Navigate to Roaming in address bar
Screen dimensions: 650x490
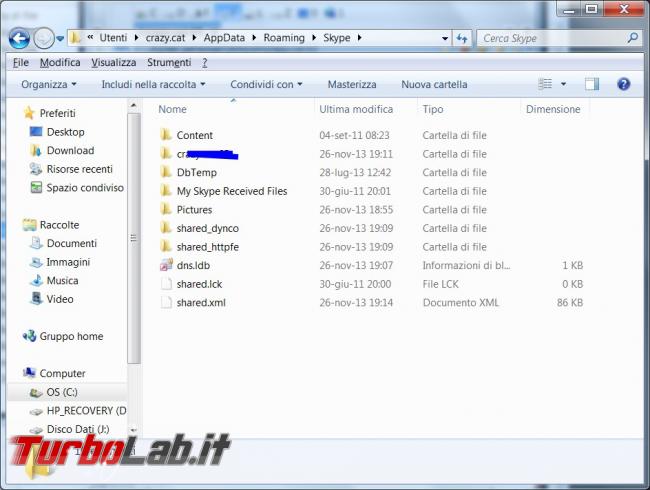coord(284,38)
